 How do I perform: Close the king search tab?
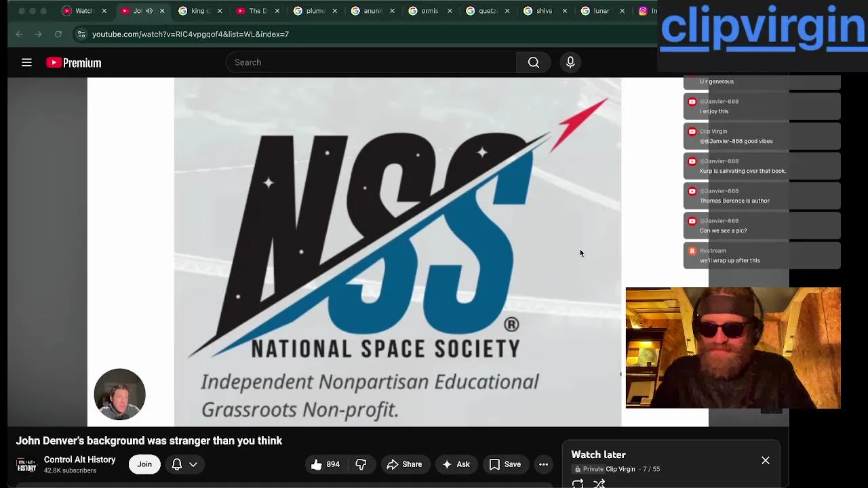(219, 11)
